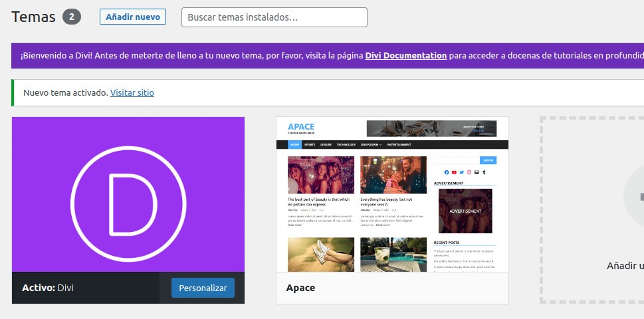Focus the Buscar temas instalados search field
This screenshot has width=644, height=319.
tap(274, 17)
